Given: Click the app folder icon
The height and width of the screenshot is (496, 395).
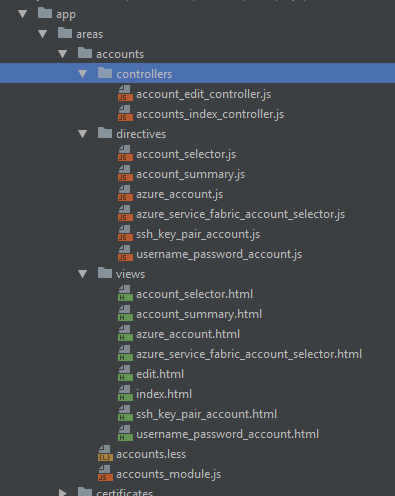Looking at the screenshot, I should (45, 13).
